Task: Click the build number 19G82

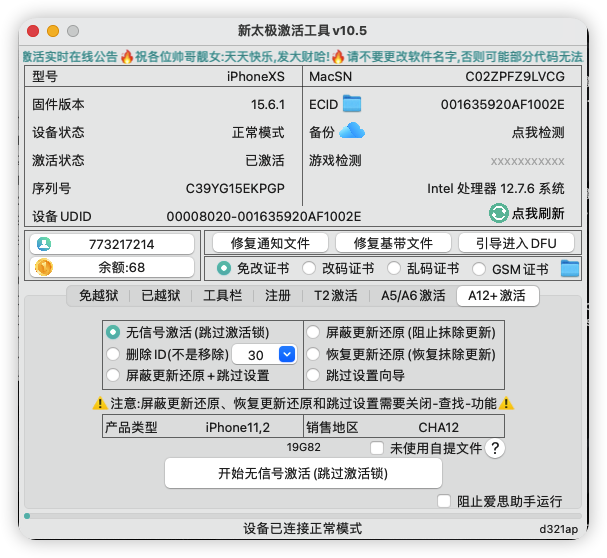Action: [304, 447]
